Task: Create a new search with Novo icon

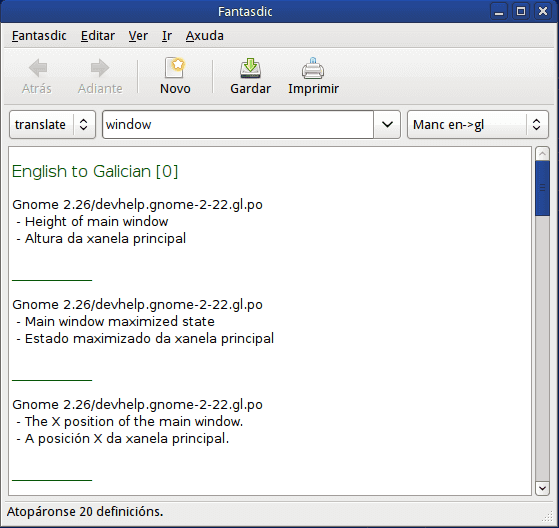Action: click(175, 68)
